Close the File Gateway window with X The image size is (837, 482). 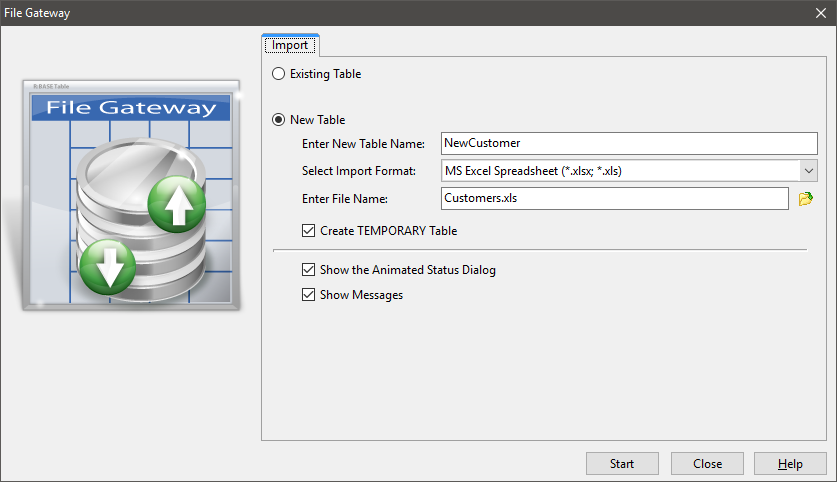pyautogui.click(x=820, y=13)
